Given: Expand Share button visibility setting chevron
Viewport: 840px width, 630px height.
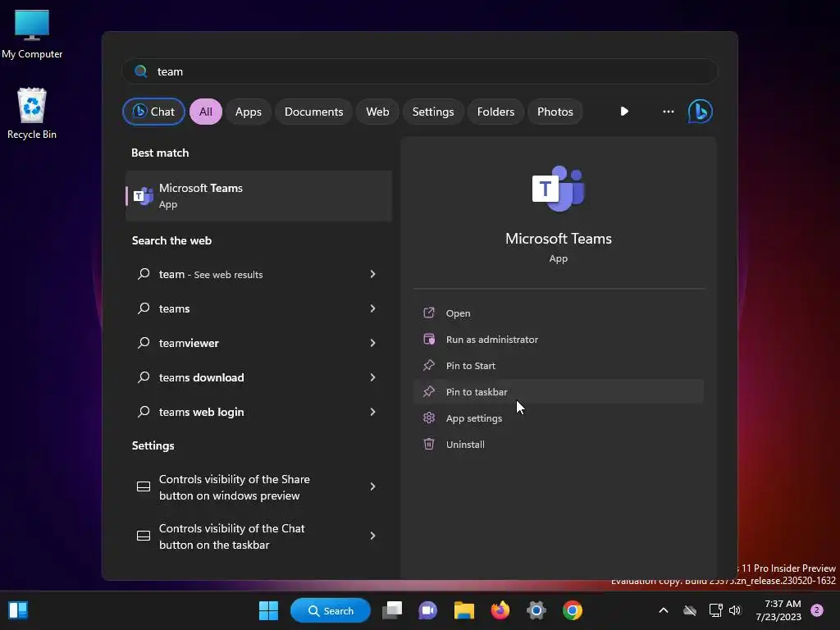Looking at the screenshot, I should [x=373, y=486].
